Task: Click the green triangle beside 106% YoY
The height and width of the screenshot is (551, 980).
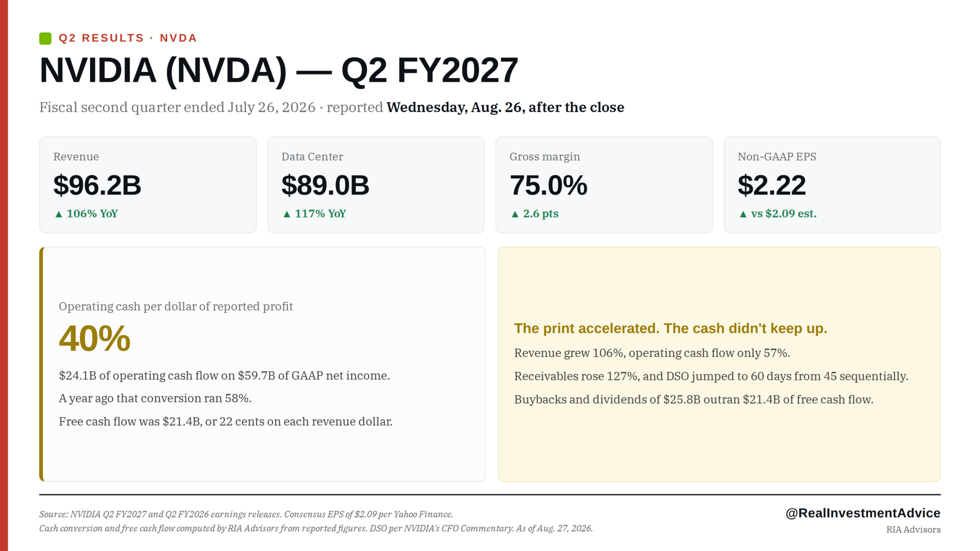Action: pyautogui.click(x=59, y=214)
